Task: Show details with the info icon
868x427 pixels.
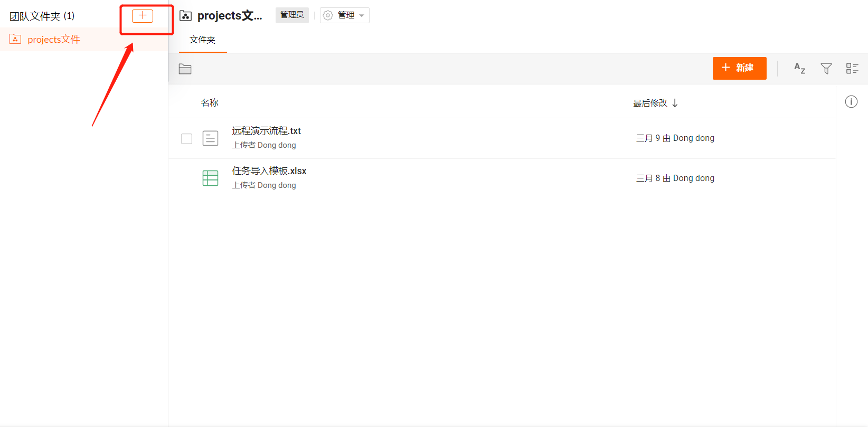Action: point(851,102)
